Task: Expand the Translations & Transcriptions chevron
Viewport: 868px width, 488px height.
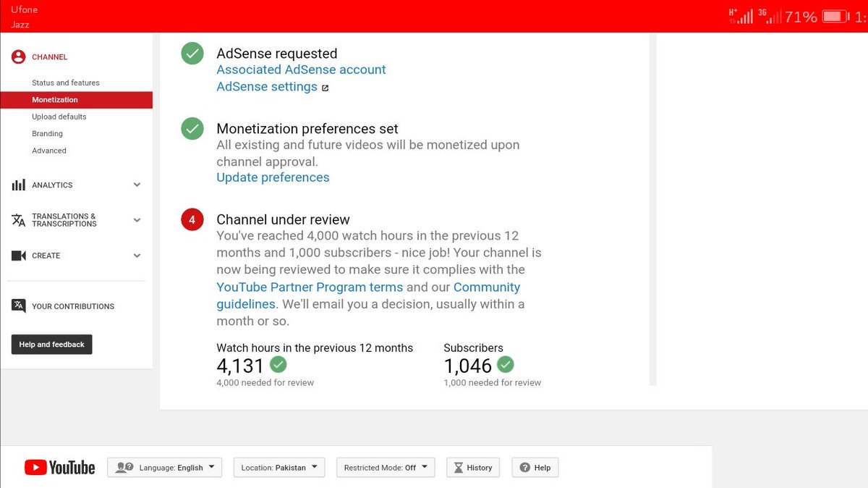Action: tap(137, 220)
